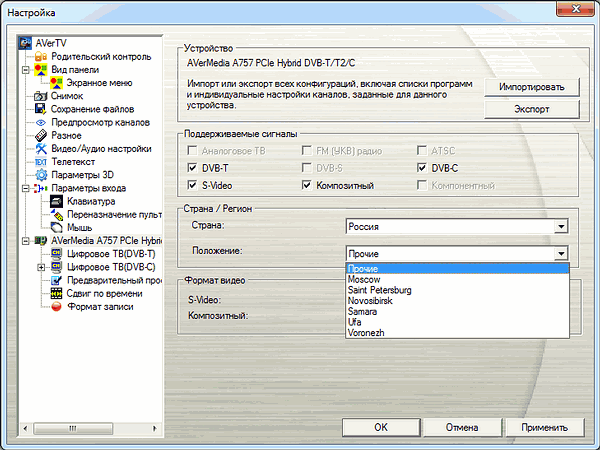Collapse AVerMedia A757 device tree node

click(25, 241)
